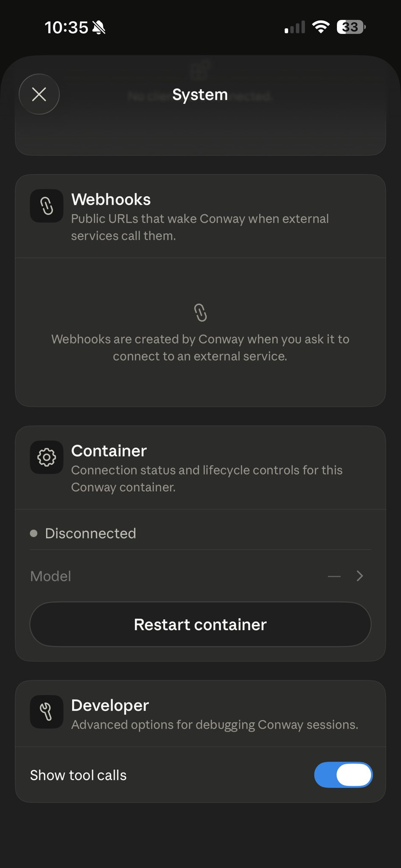This screenshot has height=868, width=401.
Task: Tap the Webhooks link icon
Action: pos(47,206)
